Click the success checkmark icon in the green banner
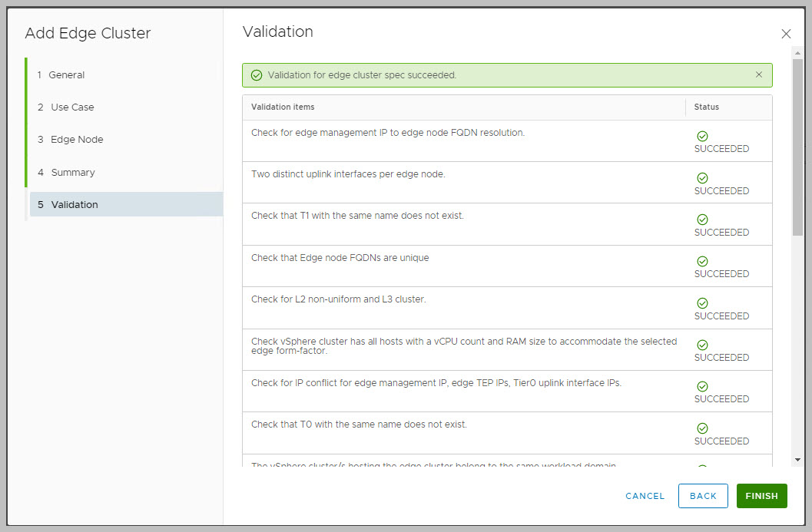 (257, 75)
